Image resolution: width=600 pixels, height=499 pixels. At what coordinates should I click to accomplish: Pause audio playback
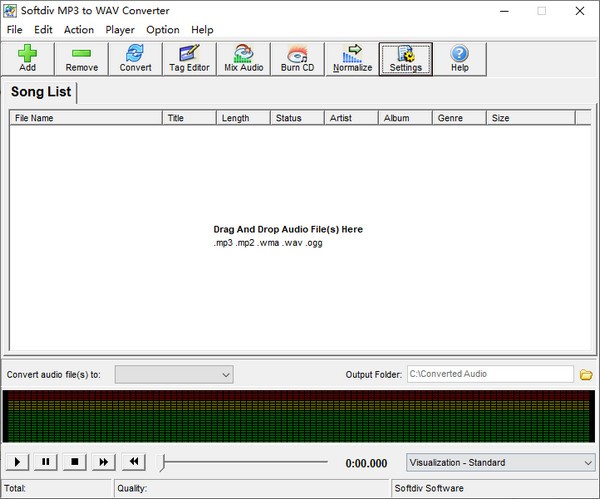tap(46, 462)
